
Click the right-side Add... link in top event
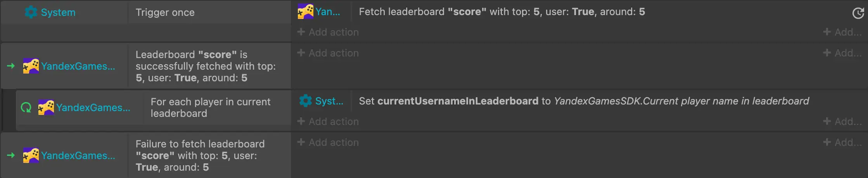point(842,32)
